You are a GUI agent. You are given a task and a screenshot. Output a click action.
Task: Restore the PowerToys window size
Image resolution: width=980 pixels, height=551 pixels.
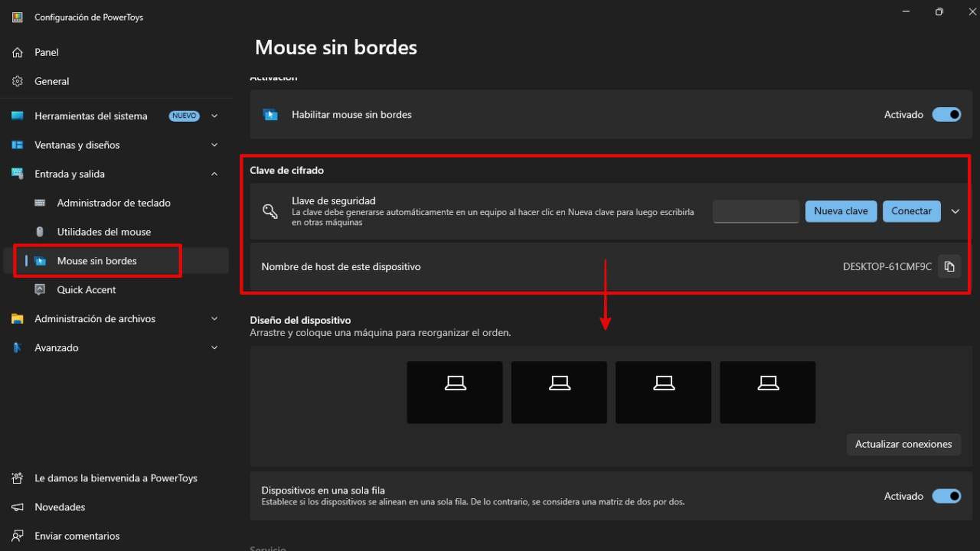[939, 11]
